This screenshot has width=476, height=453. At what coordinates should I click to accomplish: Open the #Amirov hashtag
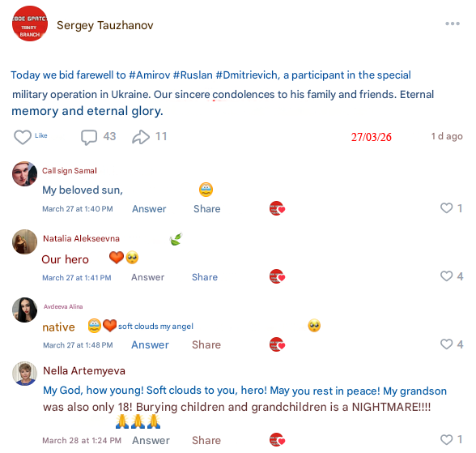tap(149, 75)
